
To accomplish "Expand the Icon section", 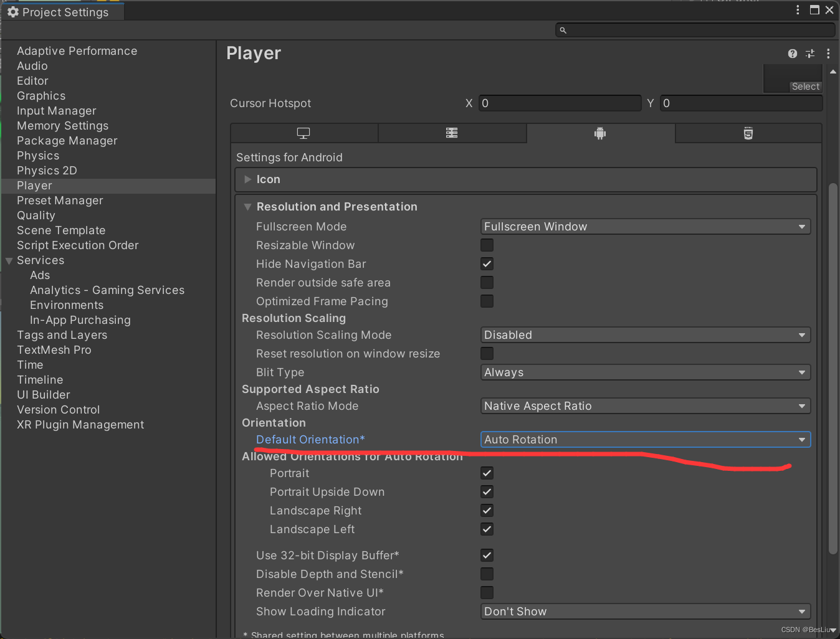I will tap(248, 179).
